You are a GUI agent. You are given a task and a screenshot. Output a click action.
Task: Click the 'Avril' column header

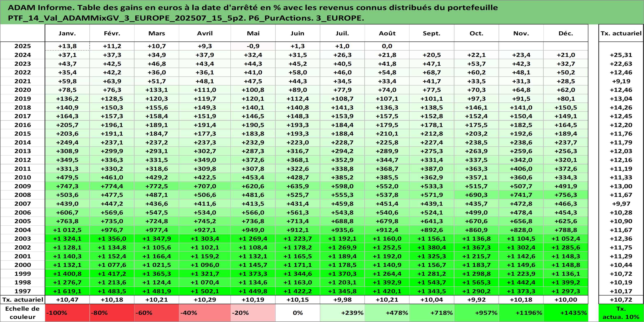tap(205, 33)
